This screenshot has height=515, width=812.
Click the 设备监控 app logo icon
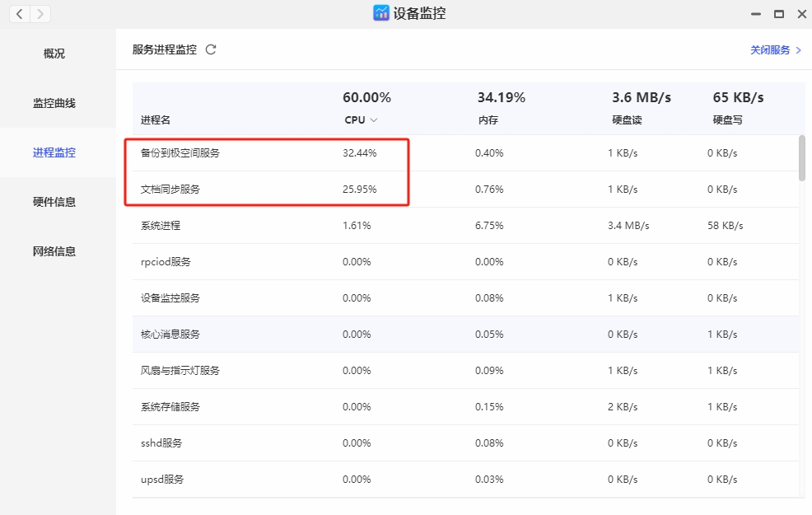point(381,13)
